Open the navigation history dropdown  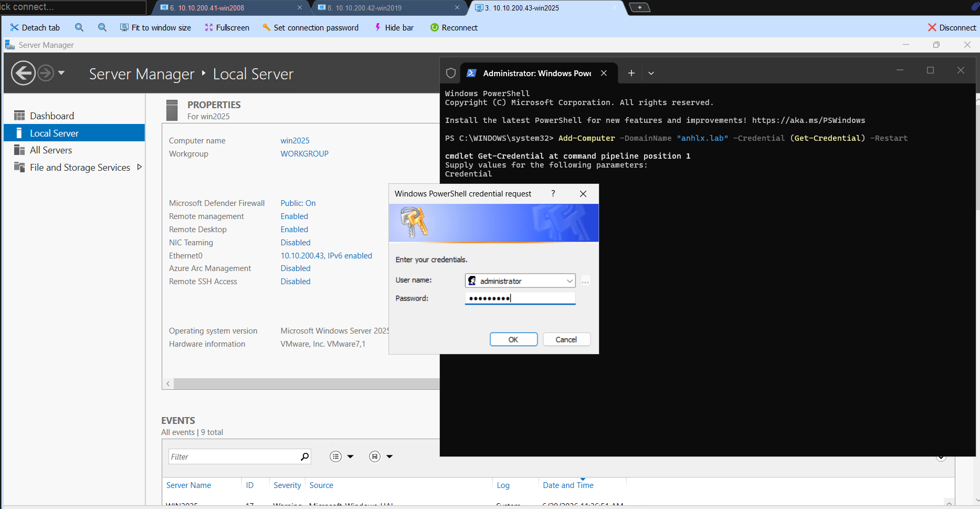click(61, 72)
